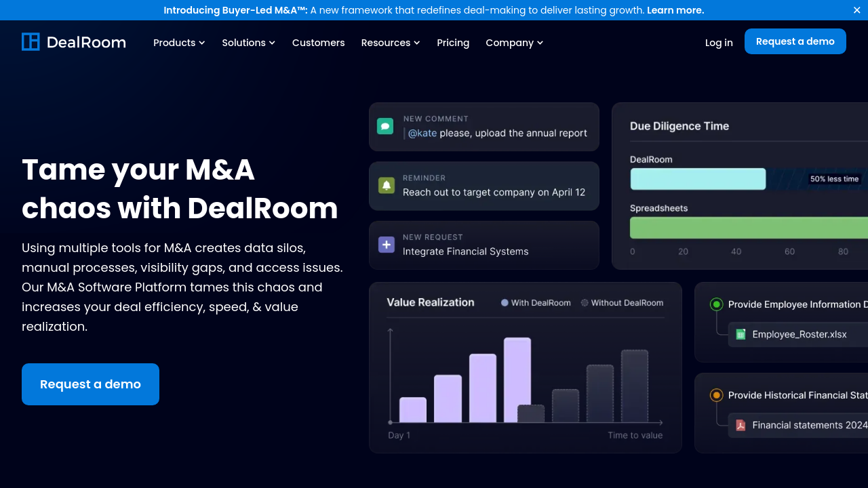Click the New Request plus icon
868x488 pixels.
click(386, 245)
